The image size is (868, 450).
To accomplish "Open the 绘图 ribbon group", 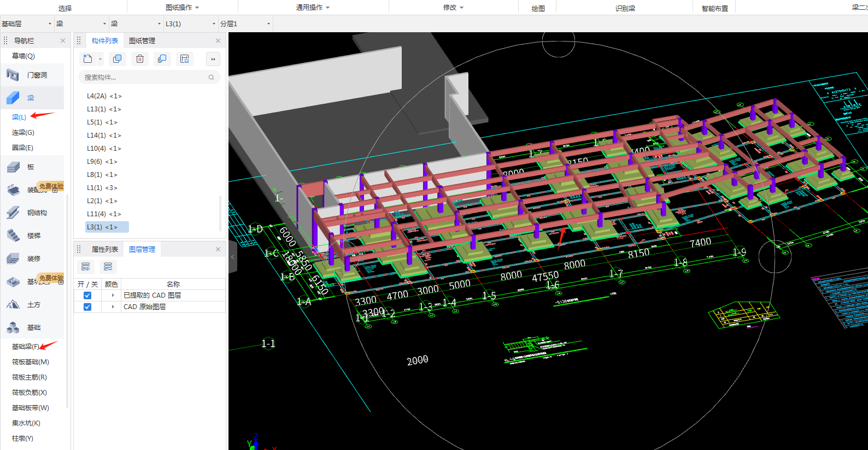I will (x=538, y=8).
